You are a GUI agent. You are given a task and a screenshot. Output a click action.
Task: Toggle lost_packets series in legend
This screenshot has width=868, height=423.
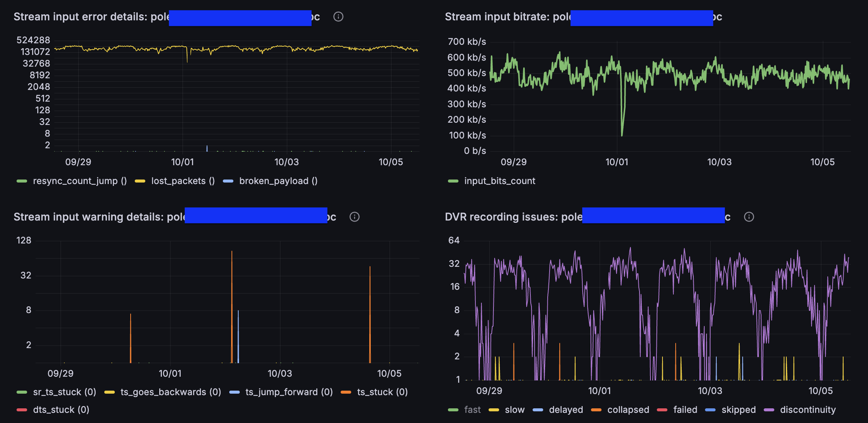click(183, 181)
